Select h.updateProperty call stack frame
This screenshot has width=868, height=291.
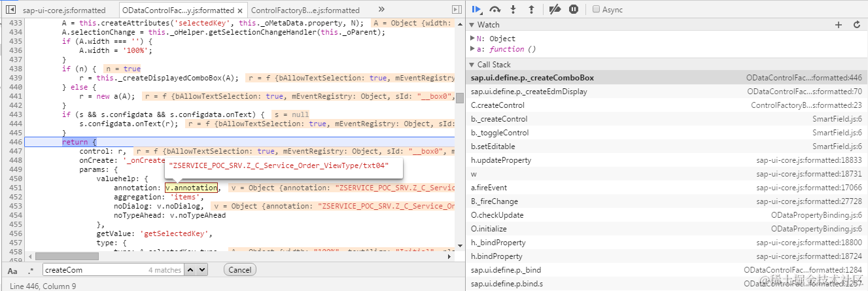coord(665,160)
